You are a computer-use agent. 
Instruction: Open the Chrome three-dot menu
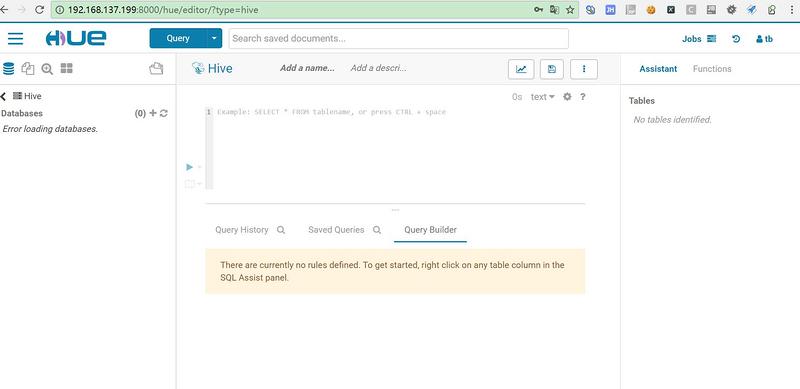[x=791, y=10]
